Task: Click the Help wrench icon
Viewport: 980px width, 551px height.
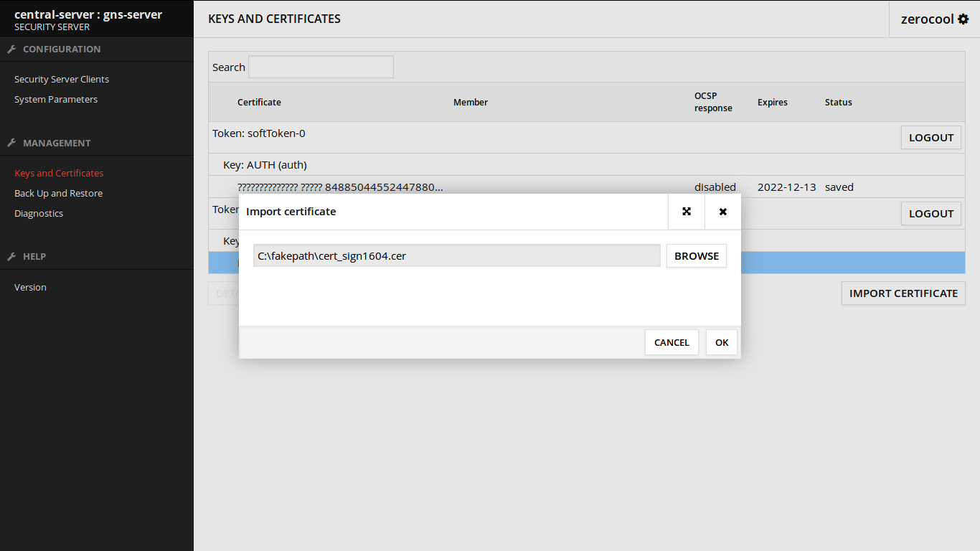Action: tap(11, 256)
